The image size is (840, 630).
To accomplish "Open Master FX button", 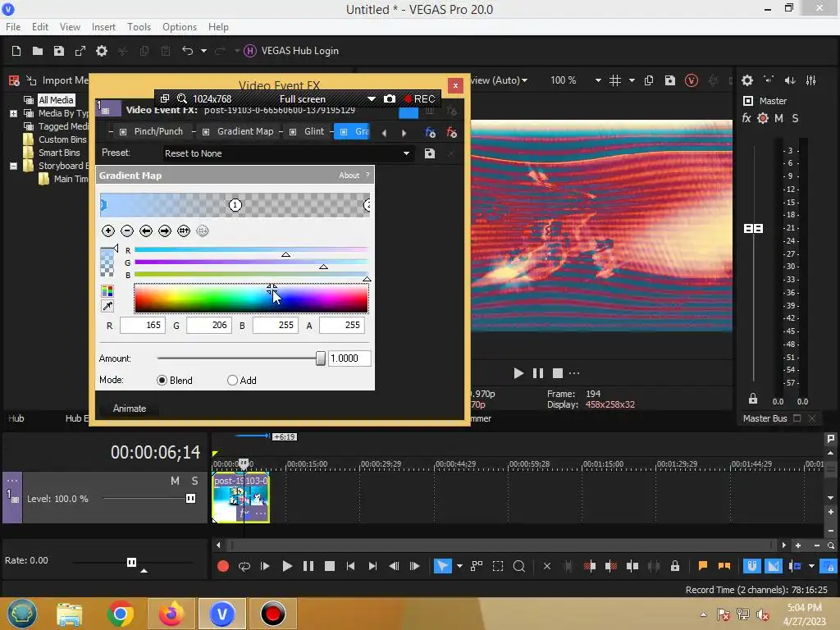I will 746,118.
